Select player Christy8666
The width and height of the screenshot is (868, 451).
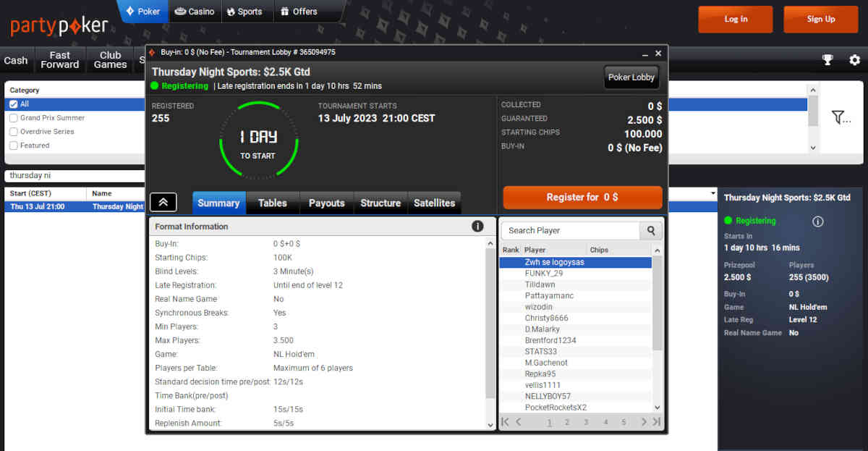pos(576,318)
